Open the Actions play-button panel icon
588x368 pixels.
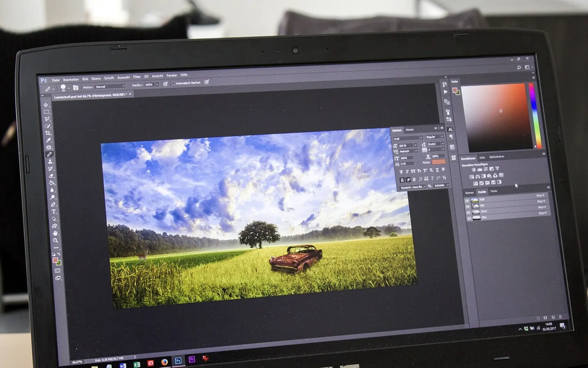[445, 92]
